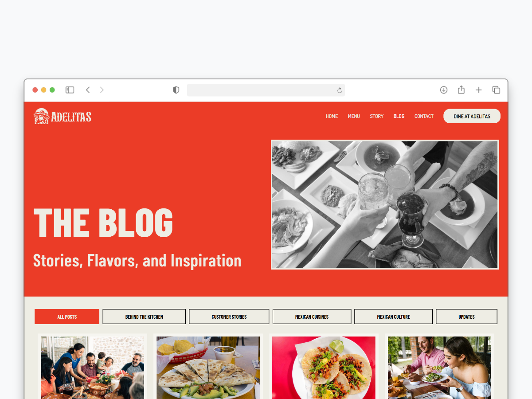Click the share icon in toolbar
Viewport: 532px width, 399px height.
pos(461,90)
